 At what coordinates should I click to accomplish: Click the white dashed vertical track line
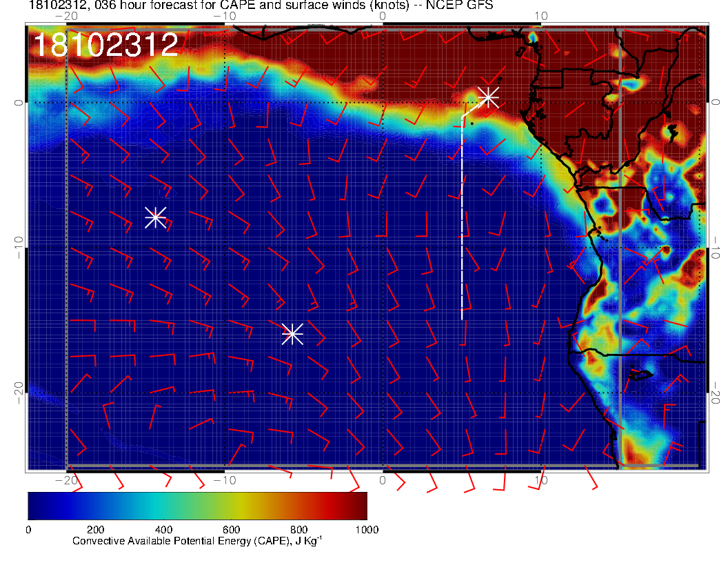tap(462, 221)
